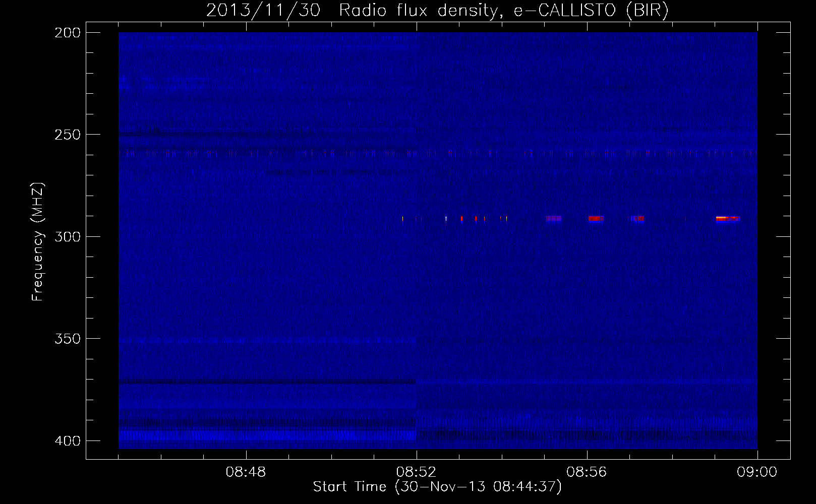
Task: Click the '250' frequency tick label
Action: click(x=67, y=135)
